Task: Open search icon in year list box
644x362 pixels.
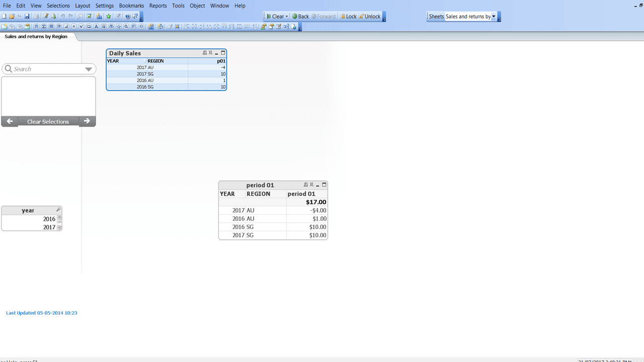Action: pos(58,210)
